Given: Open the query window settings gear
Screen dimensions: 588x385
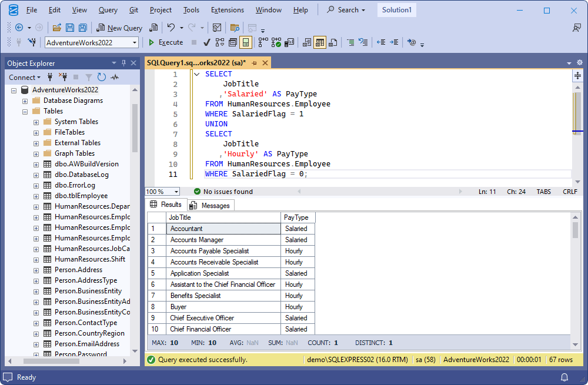Looking at the screenshot, I should (579, 63).
